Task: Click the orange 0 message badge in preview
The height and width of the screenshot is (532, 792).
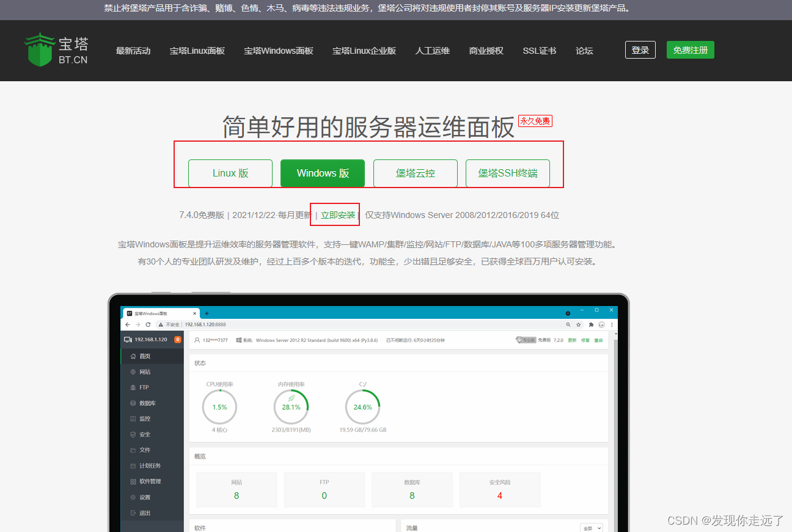Action: pyautogui.click(x=178, y=340)
